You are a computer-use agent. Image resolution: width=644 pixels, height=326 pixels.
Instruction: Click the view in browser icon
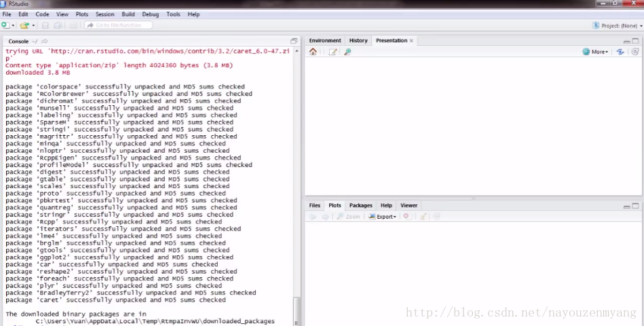[x=620, y=52]
